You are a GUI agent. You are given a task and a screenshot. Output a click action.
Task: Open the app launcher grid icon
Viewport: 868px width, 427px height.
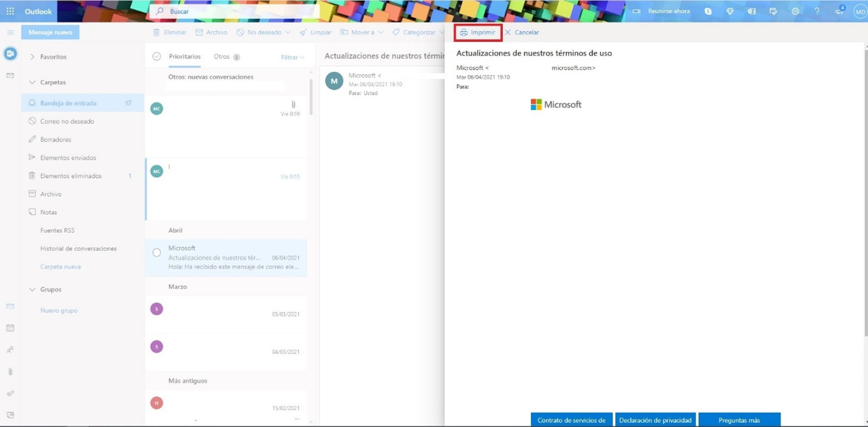click(10, 11)
